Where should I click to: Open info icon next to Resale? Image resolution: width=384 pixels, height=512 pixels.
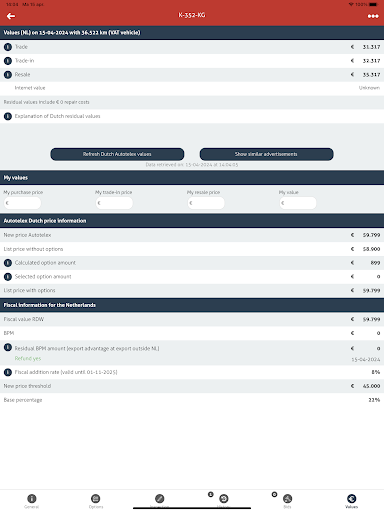[x=8, y=75]
